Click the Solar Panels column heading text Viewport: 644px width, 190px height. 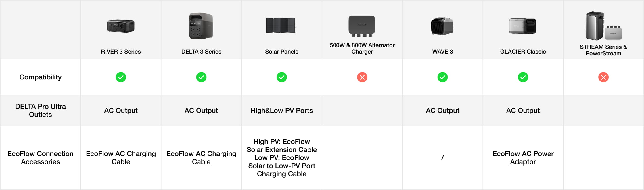[282, 52]
